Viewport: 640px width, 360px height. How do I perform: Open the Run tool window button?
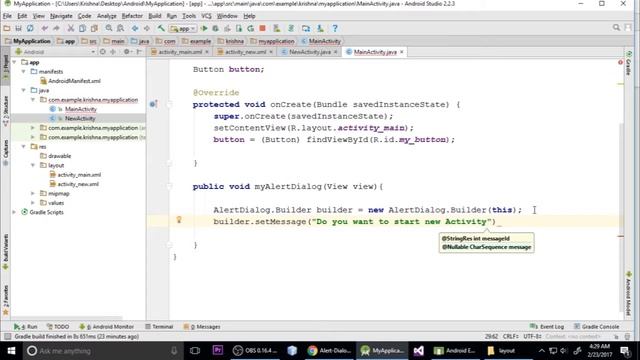tap(25, 327)
